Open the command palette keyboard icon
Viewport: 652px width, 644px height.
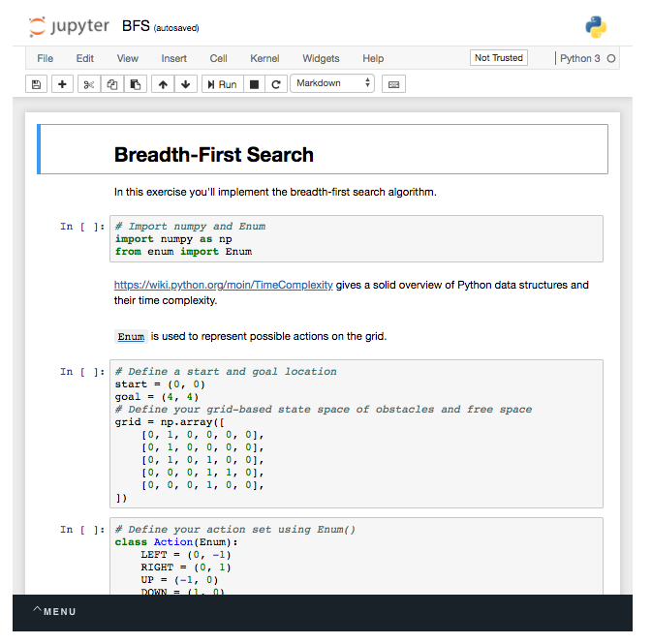coord(393,84)
